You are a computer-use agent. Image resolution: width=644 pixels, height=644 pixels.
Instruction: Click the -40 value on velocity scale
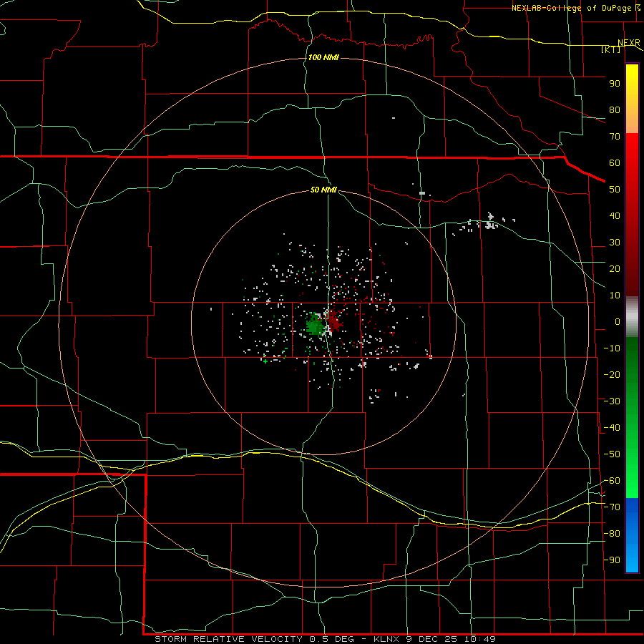point(612,428)
